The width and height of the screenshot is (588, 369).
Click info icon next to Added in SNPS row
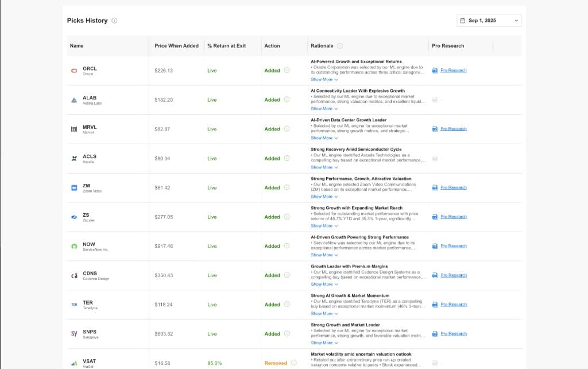tap(287, 333)
